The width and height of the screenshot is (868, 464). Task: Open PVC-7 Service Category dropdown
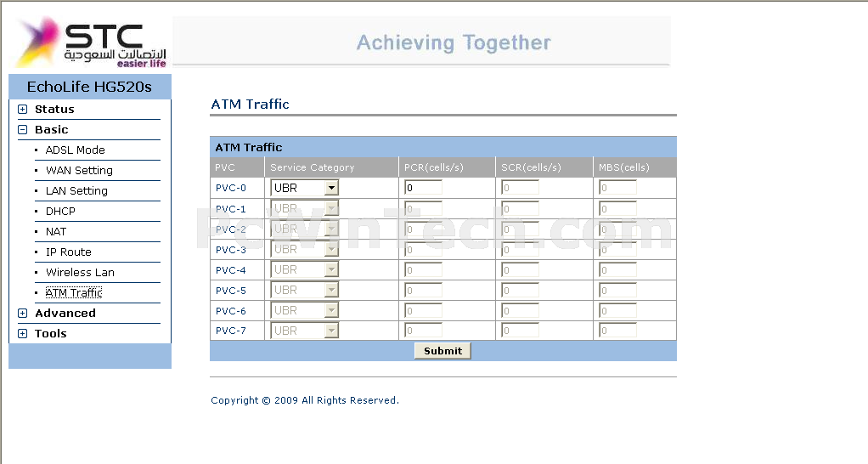pos(304,331)
